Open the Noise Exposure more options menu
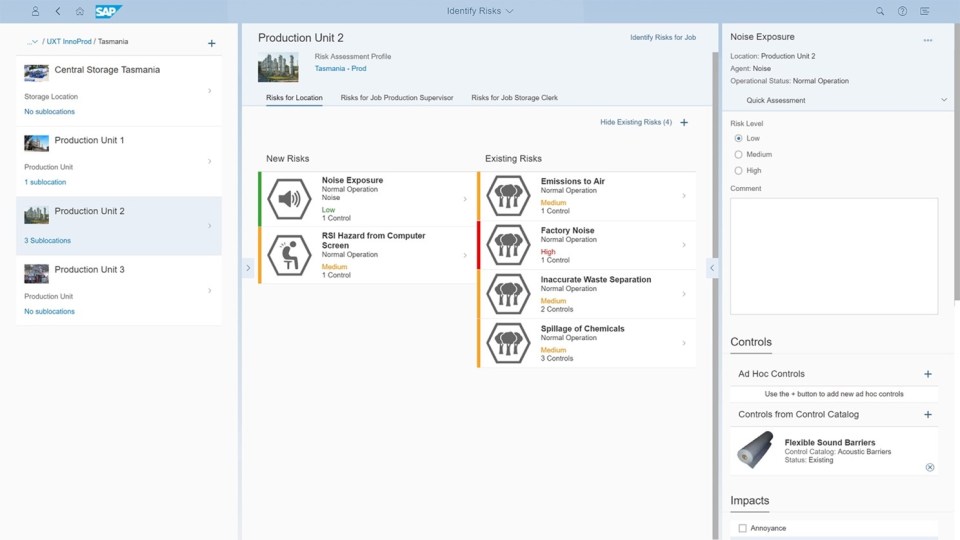 [928, 40]
